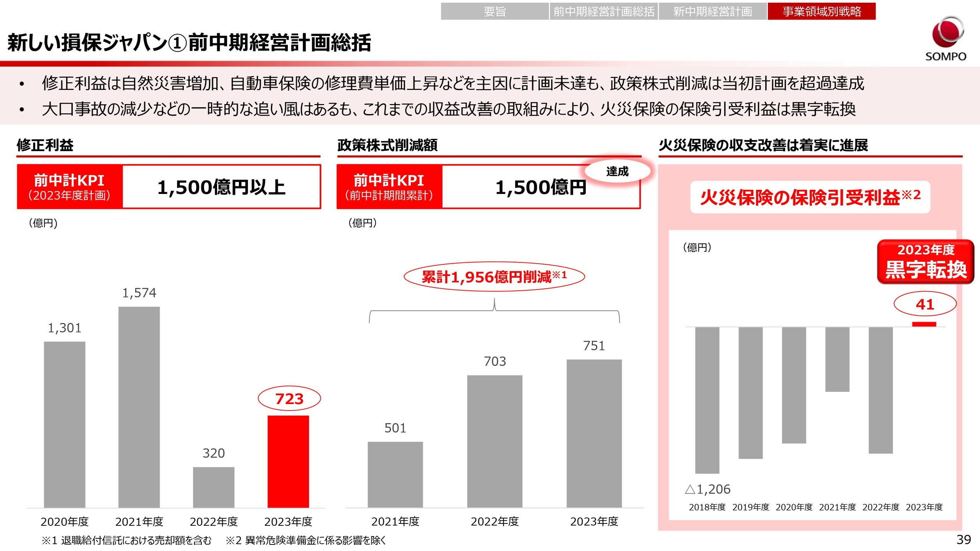980x551 pixels.
Task: Click the circled 41 value label
Action: click(x=925, y=304)
